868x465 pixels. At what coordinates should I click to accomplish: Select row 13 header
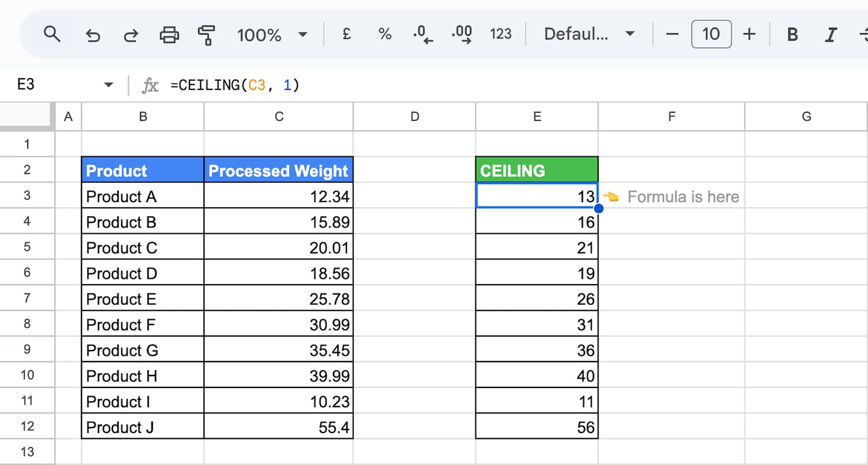27,452
